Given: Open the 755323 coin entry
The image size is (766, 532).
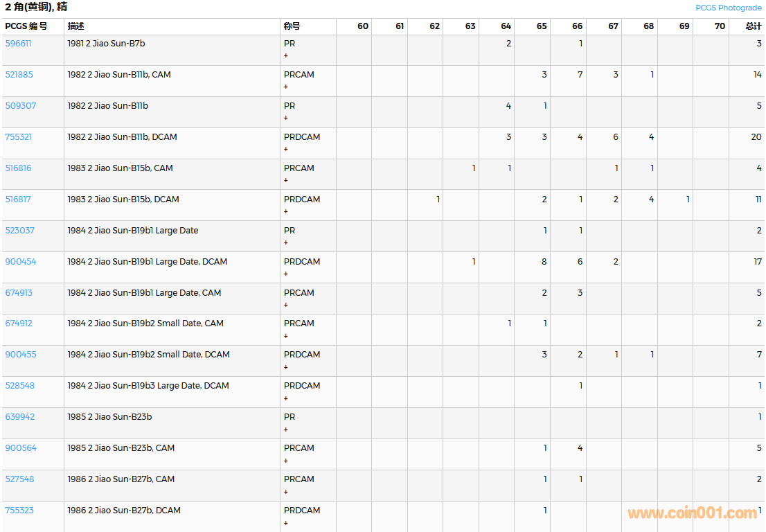Looking at the screenshot, I should [x=19, y=511].
